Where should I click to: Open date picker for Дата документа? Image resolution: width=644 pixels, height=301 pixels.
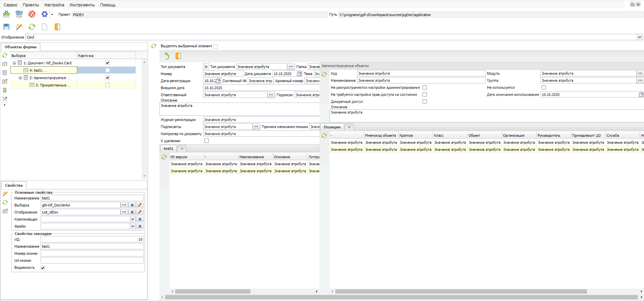[x=299, y=74]
